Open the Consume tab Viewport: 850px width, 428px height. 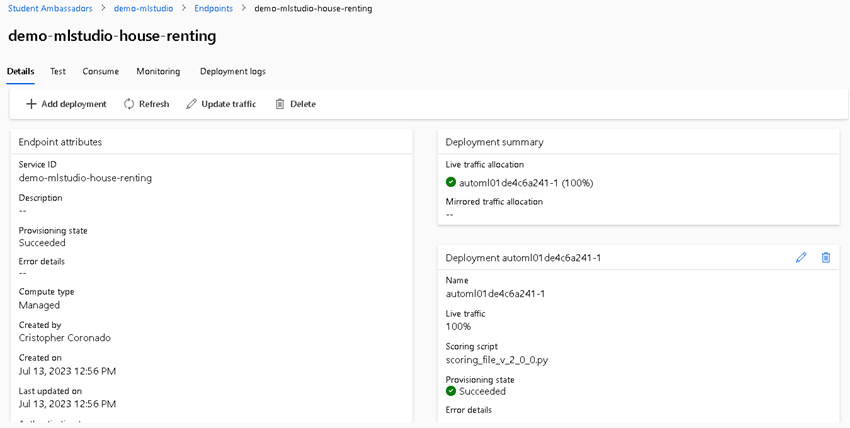pos(101,72)
